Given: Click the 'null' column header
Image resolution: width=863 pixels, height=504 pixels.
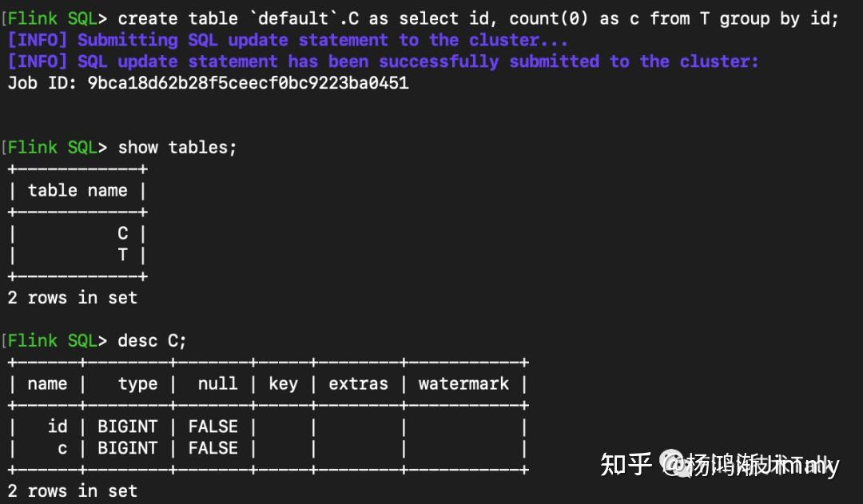Looking at the screenshot, I should pyautogui.click(x=217, y=383).
